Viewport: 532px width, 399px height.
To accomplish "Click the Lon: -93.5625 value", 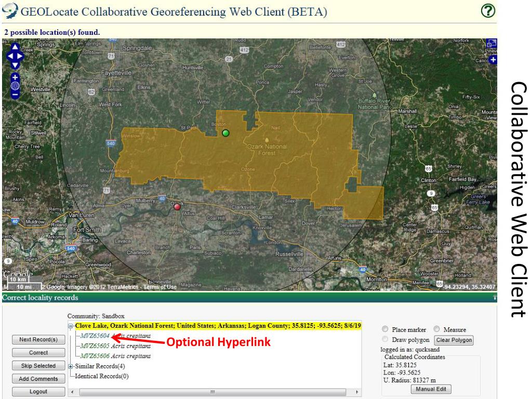I will 402,373.
